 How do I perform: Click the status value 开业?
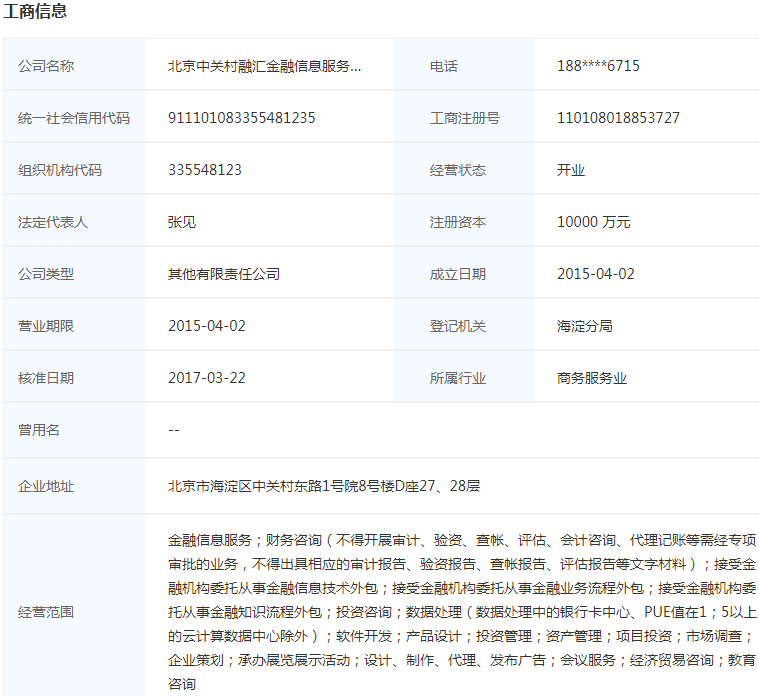(571, 170)
